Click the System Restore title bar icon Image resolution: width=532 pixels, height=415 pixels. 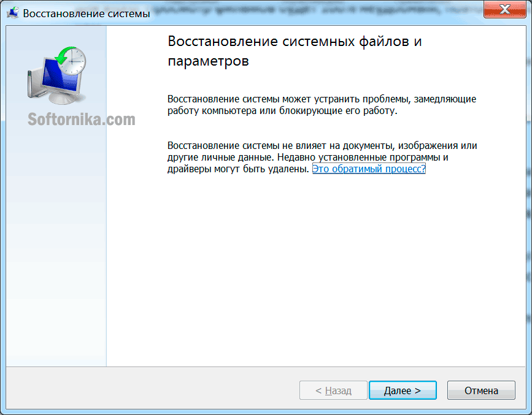(x=13, y=13)
